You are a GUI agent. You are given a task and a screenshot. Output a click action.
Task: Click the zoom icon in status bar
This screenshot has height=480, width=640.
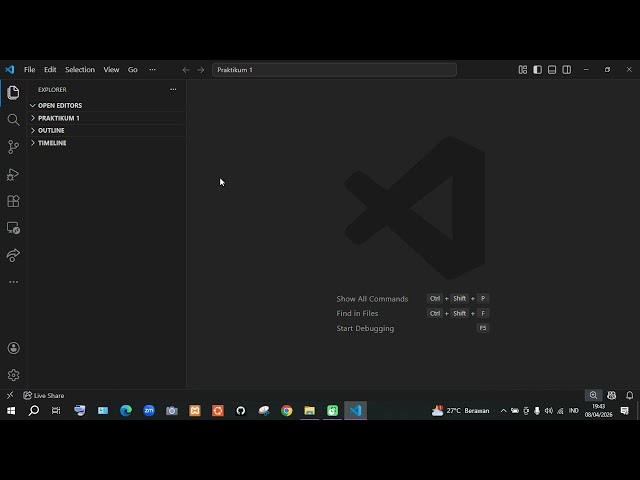(x=593, y=395)
